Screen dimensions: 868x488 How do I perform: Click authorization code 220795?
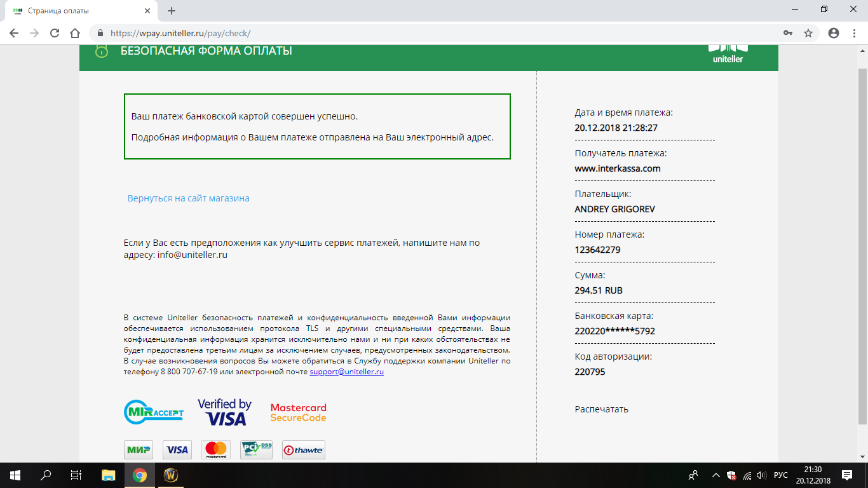pyautogui.click(x=590, y=372)
